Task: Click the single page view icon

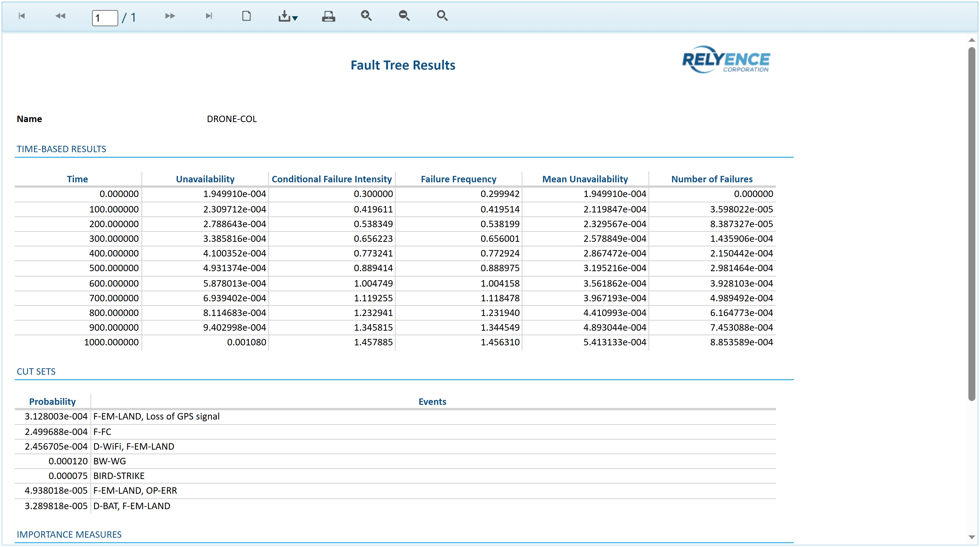Action: click(x=247, y=16)
